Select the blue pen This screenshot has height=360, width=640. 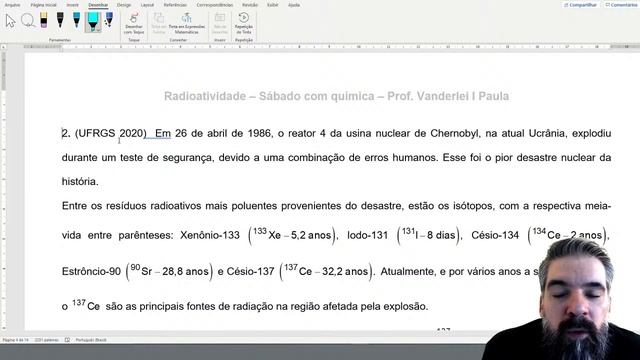(77, 20)
